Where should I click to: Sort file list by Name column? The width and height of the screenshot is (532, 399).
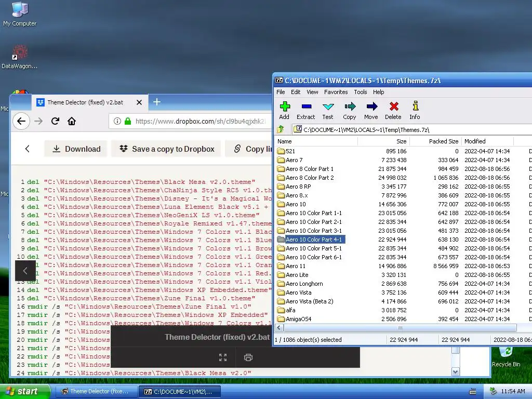point(316,141)
